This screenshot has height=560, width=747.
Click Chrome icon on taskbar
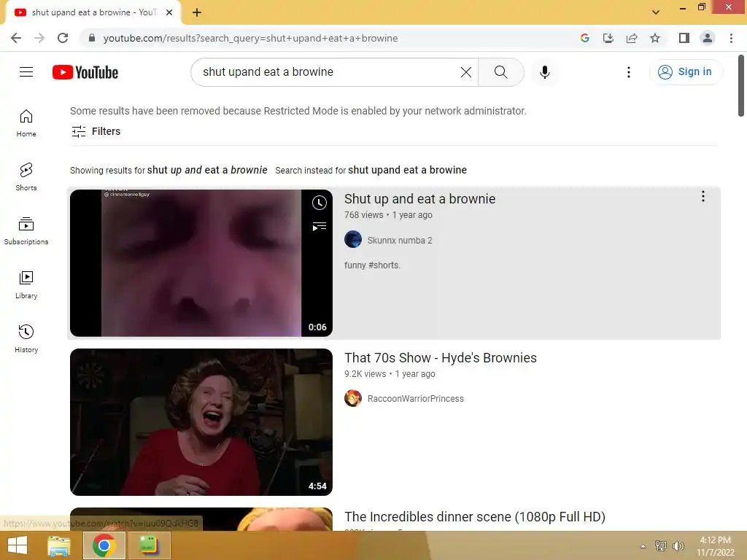click(104, 545)
